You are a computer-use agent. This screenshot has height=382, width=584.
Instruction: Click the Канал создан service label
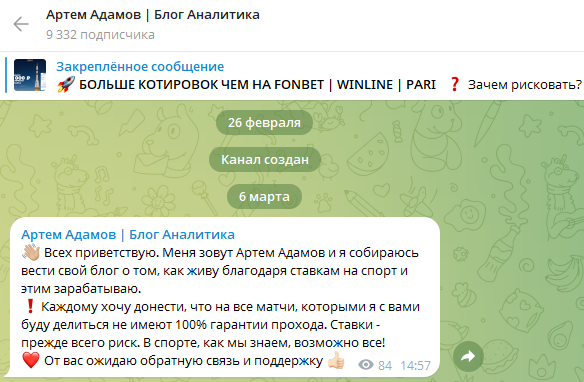click(x=265, y=160)
